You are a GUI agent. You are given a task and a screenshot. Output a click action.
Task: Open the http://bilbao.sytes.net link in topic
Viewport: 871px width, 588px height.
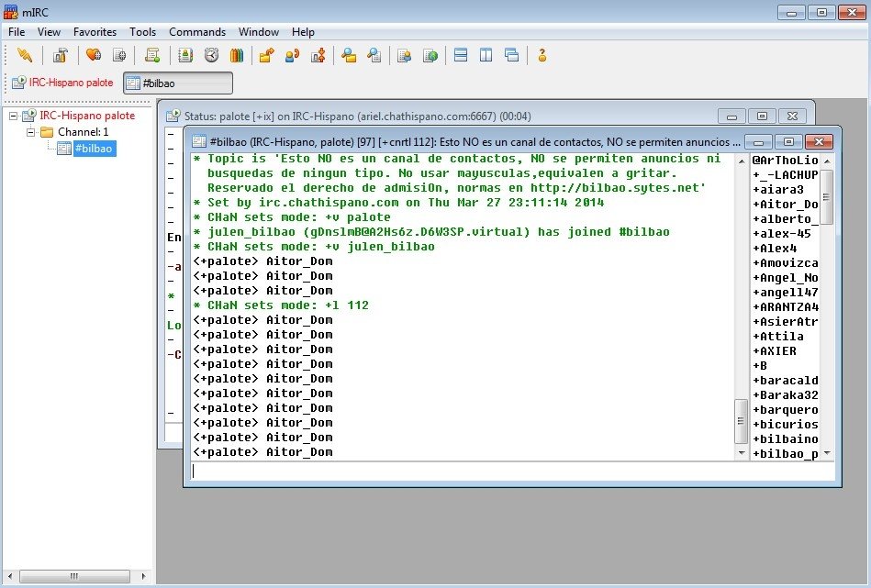614,188
